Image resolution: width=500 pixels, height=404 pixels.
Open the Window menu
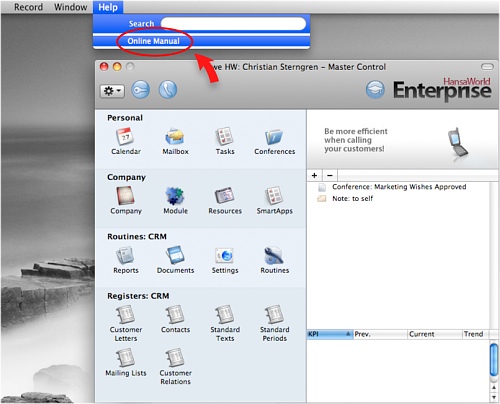point(70,7)
